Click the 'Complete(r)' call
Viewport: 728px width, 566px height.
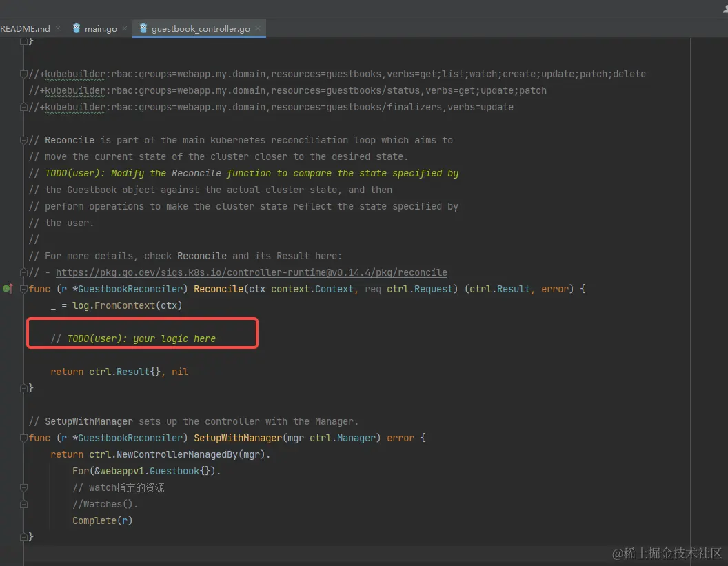pyautogui.click(x=103, y=520)
